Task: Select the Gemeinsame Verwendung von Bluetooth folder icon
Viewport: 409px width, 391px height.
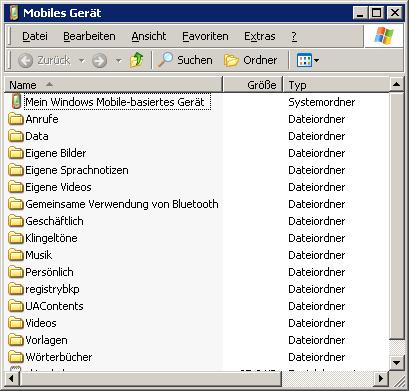Action: pyautogui.click(x=16, y=204)
